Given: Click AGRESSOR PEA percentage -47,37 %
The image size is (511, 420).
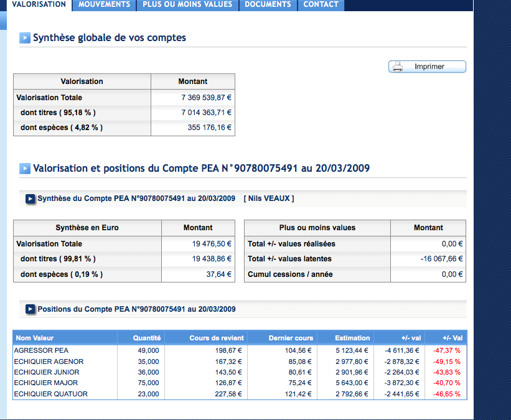Looking at the screenshot, I should pyautogui.click(x=446, y=350).
